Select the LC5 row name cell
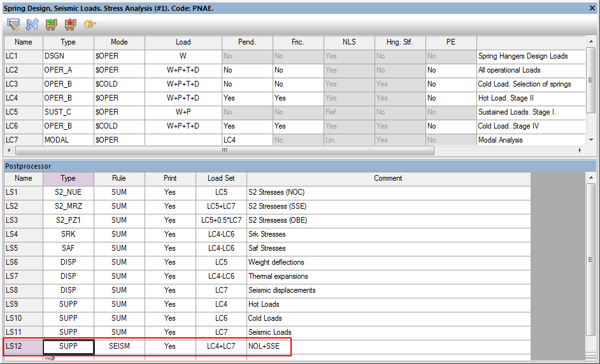The height and width of the screenshot is (364, 600). pos(23,112)
